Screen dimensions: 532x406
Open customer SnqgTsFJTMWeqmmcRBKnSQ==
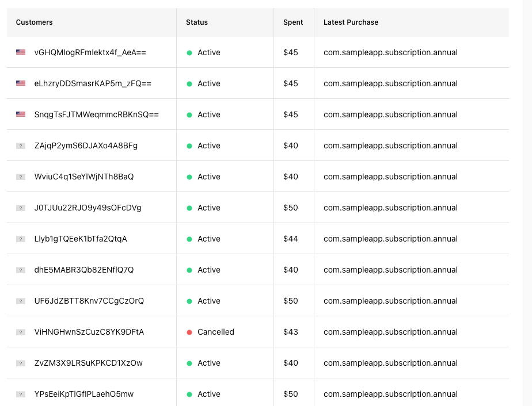(96, 114)
